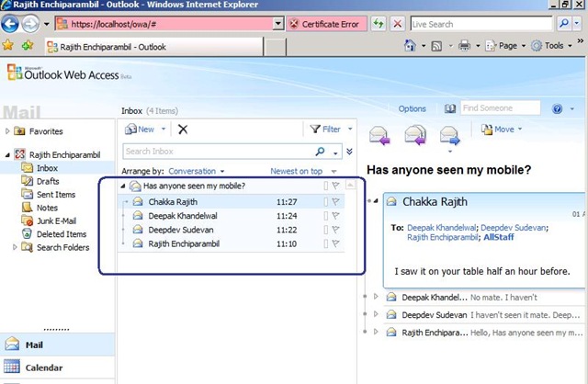Click the Reply icon in reading pane
Screen dimensions: 588x384
(379, 135)
